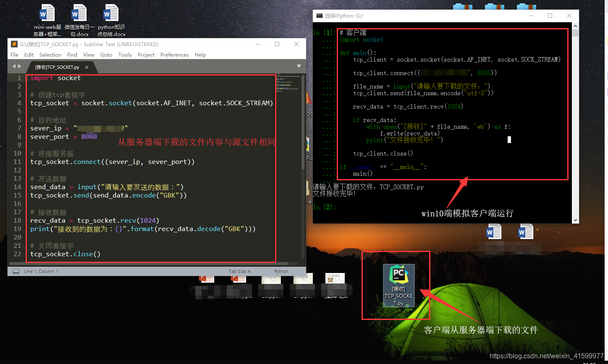Viewport: 608px width, 364px height.
Task: Open the Python syntax selector in status bar
Action: tap(281, 271)
